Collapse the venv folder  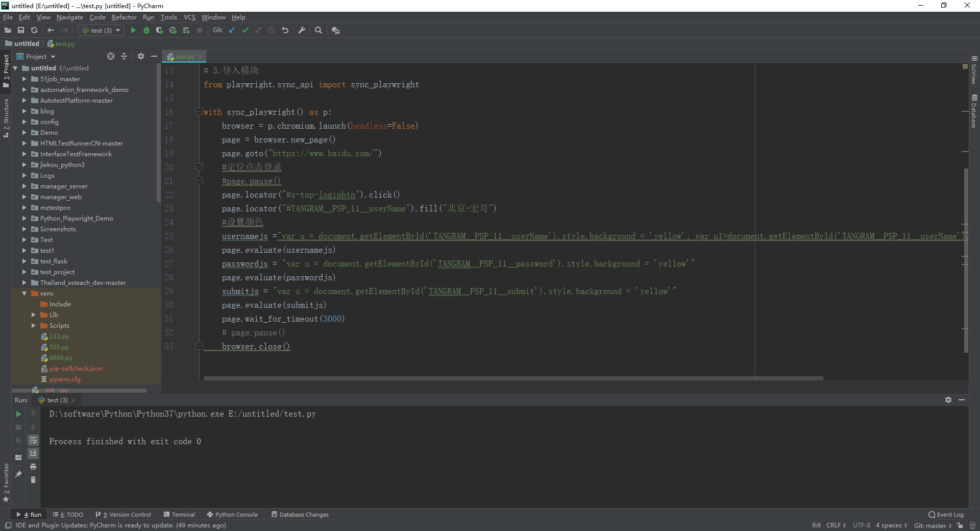point(23,293)
